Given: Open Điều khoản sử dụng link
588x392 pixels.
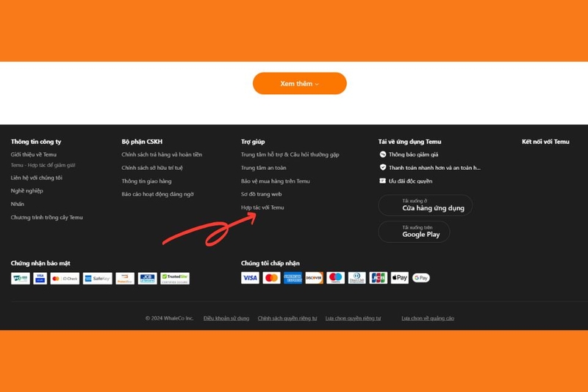Looking at the screenshot, I should [x=226, y=318].
